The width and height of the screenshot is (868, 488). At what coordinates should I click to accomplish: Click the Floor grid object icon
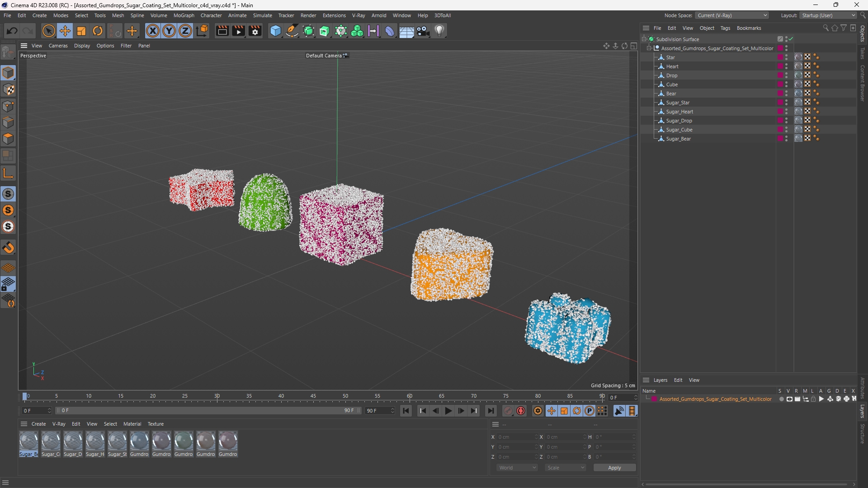click(406, 31)
